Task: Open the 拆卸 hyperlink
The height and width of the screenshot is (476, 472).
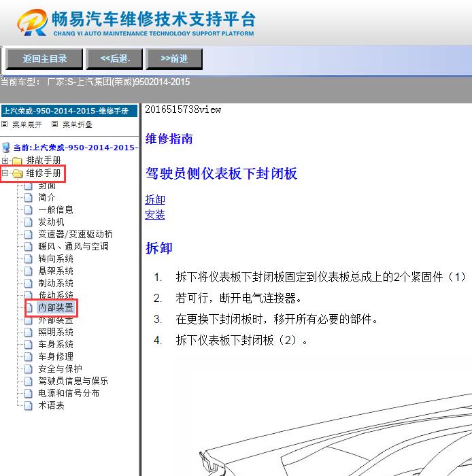Action: [155, 199]
